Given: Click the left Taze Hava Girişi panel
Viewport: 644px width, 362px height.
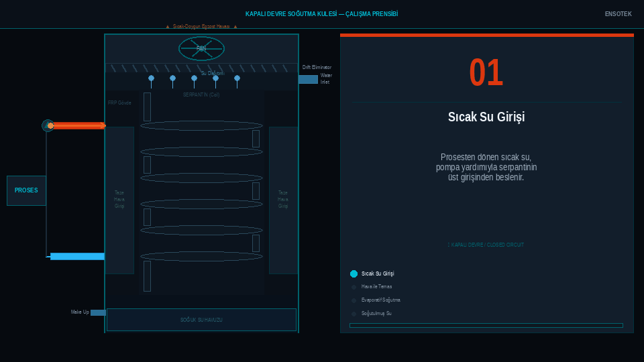Looking at the screenshot, I should click(119, 200).
